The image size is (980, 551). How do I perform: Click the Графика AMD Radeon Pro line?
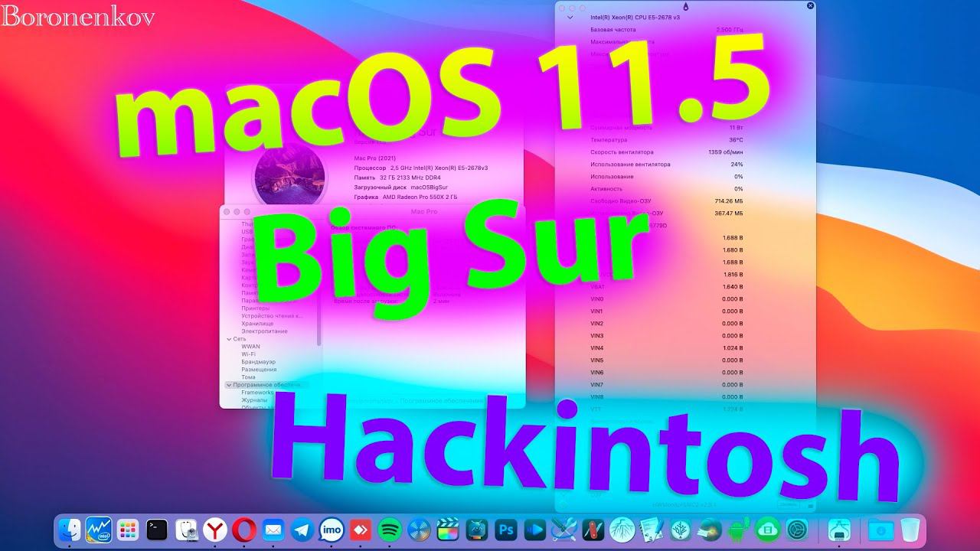pos(406,197)
